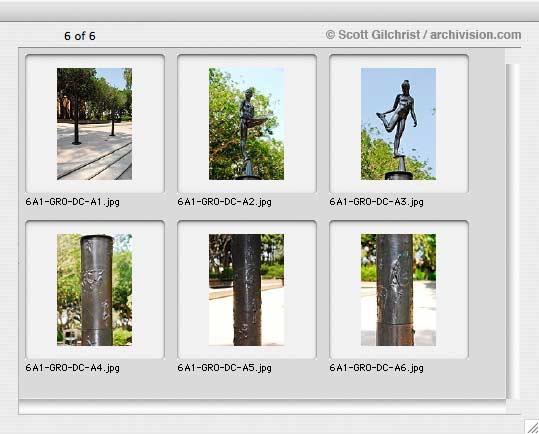Click the window resize grip icon
This screenshot has width=539, height=434.
532,427
